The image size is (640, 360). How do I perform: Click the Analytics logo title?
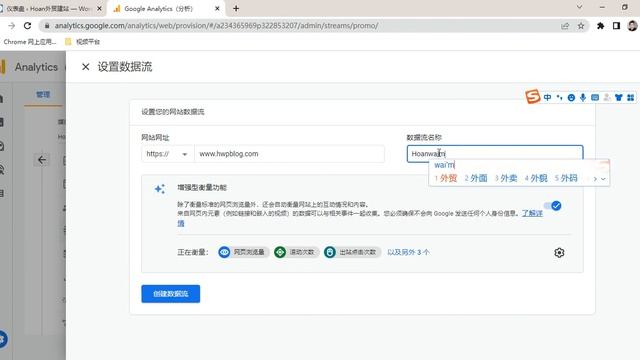pos(36,67)
